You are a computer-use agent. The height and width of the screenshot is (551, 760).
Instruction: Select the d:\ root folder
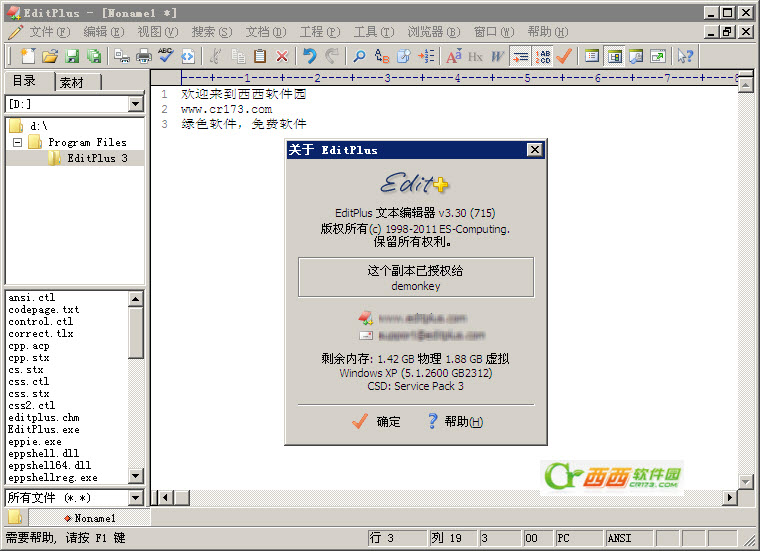click(39, 126)
